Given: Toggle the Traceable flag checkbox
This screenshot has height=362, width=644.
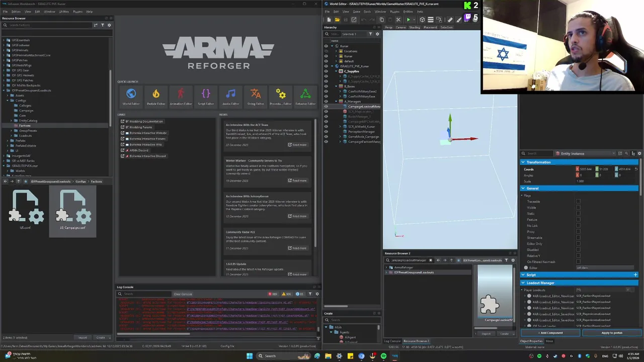Looking at the screenshot, I should [x=578, y=202].
